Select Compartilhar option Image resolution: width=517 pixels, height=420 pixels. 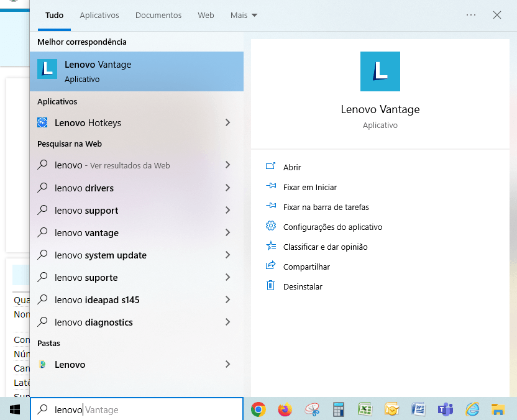pos(306,267)
